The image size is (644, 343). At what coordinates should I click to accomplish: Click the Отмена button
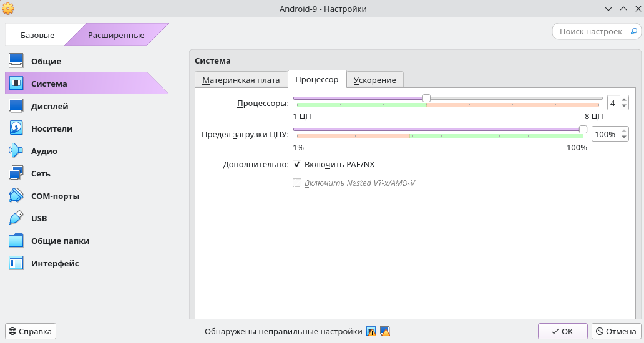point(615,331)
